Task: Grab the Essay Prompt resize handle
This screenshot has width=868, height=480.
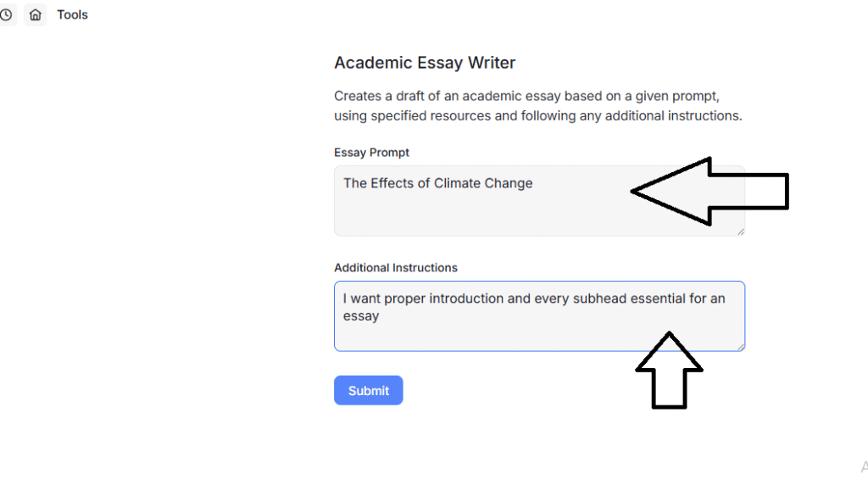Action: 741,232
